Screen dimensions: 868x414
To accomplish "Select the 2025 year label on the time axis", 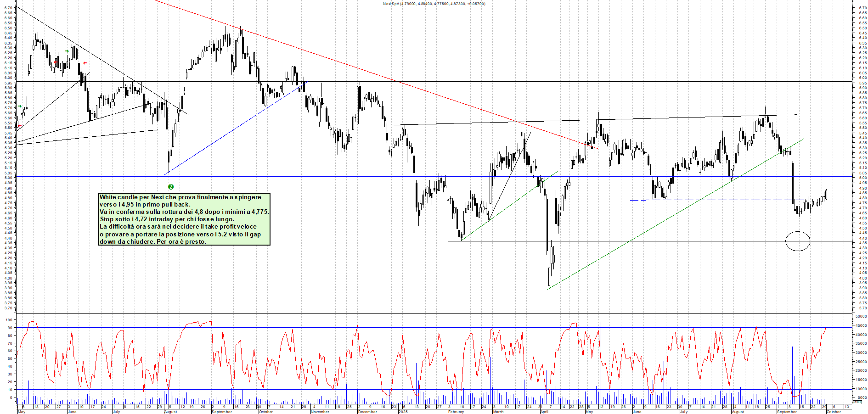I will [403, 412].
